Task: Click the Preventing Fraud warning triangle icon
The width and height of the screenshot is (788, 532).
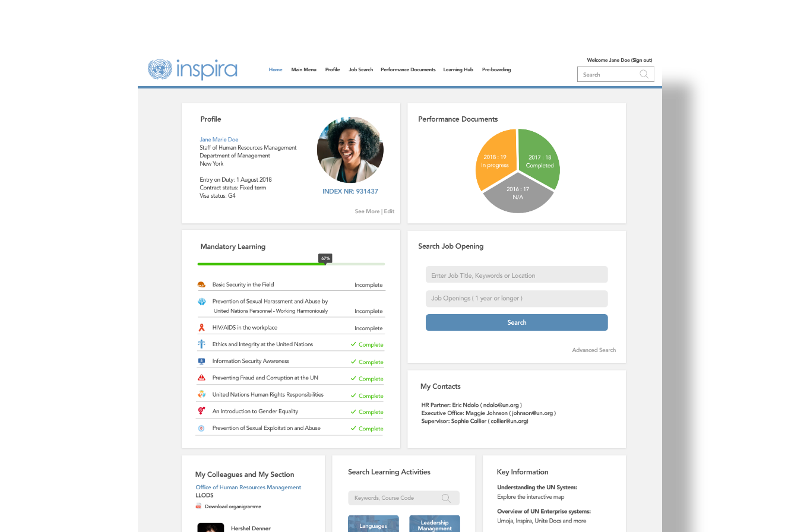Action: [x=201, y=378]
